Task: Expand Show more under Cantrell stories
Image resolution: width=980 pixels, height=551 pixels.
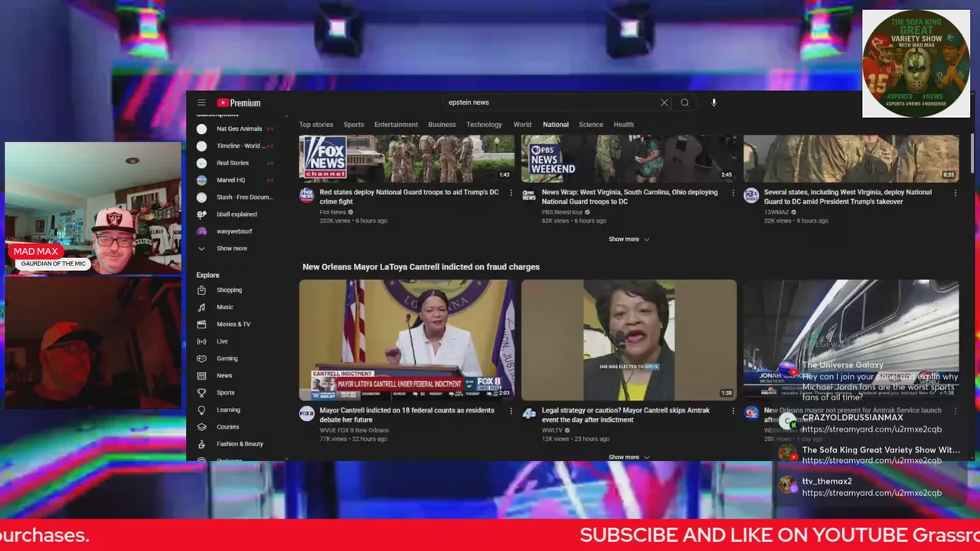Action: (629, 458)
